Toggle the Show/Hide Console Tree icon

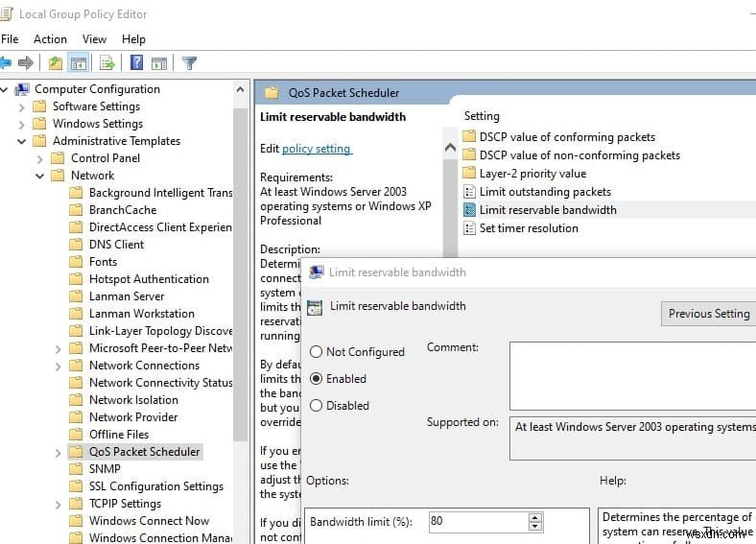click(x=78, y=63)
